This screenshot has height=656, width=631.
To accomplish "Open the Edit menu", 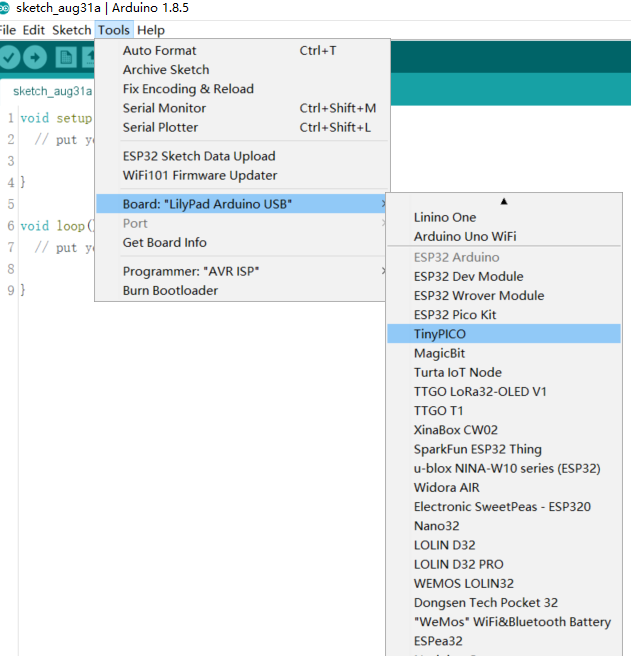I will click(33, 30).
